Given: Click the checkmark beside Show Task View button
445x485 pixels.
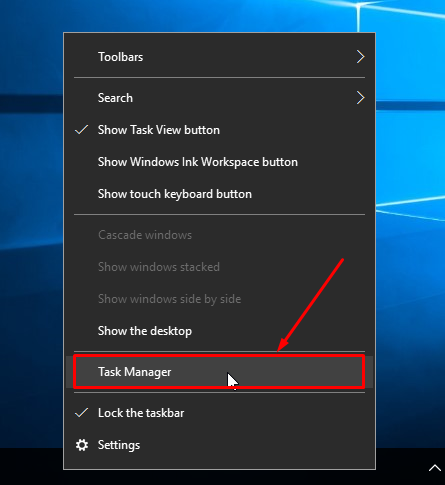Looking at the screenshot, I should (82, 130).
